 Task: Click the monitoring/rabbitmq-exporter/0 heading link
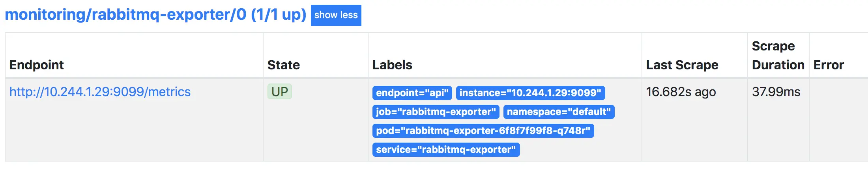[155, 15]
